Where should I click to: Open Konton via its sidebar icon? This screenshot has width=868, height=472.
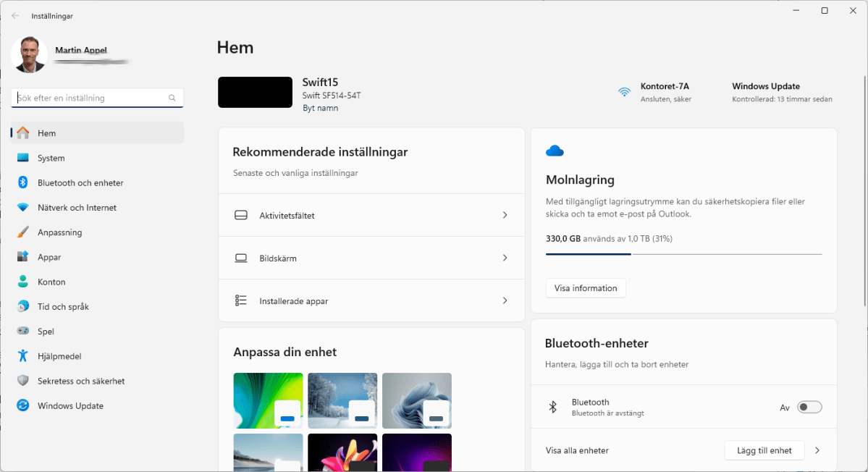point(22,281)
